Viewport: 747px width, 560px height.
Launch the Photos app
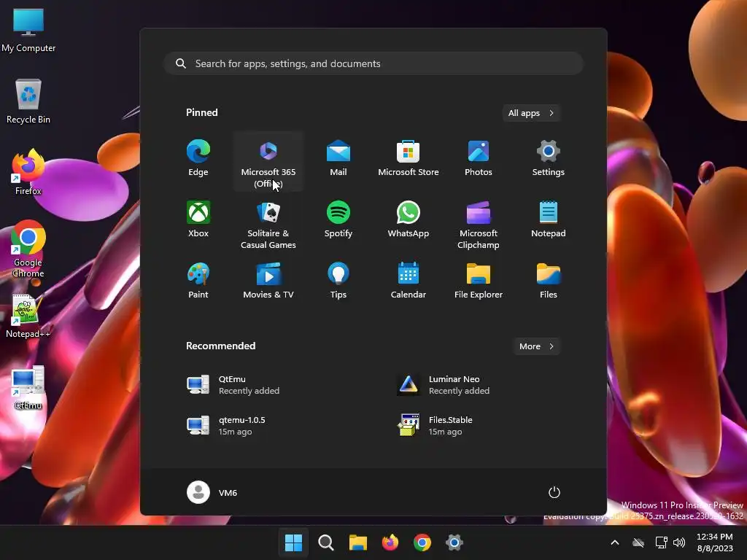pos(479,160)
